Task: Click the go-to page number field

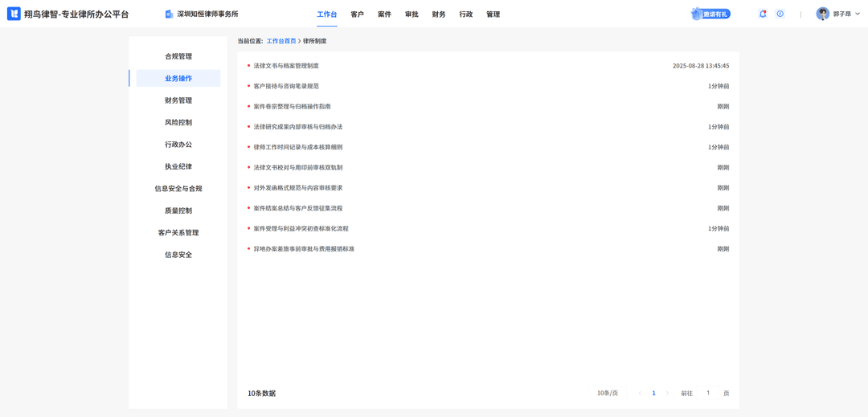Action: tap(708, 393)
